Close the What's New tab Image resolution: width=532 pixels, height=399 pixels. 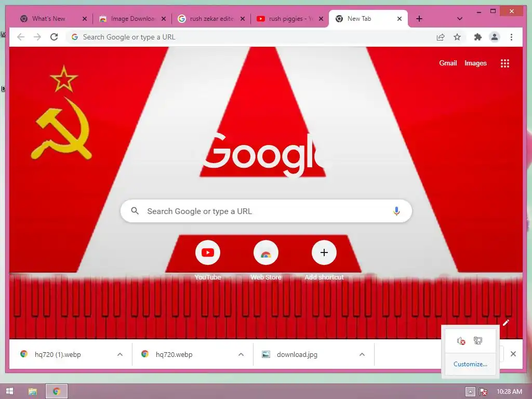85,19
